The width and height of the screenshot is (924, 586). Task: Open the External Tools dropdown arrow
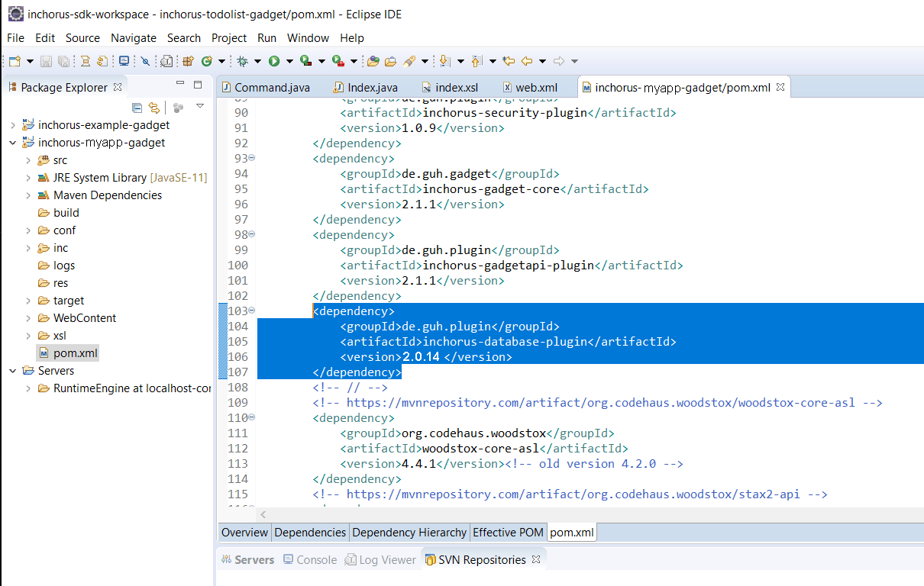tap(354, 61)
